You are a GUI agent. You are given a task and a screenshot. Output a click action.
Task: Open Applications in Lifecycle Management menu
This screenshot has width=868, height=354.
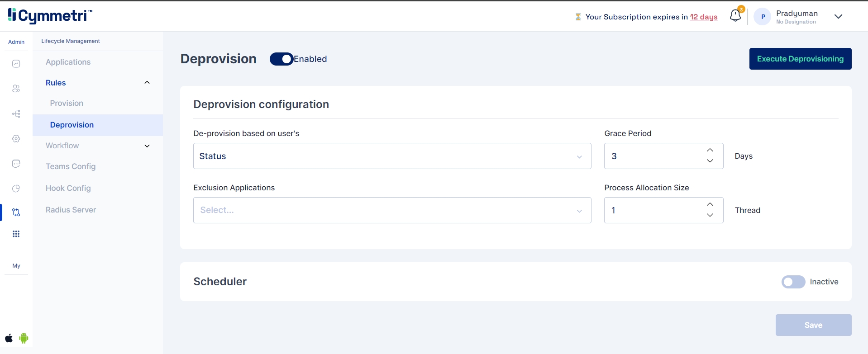click(68, 62)
